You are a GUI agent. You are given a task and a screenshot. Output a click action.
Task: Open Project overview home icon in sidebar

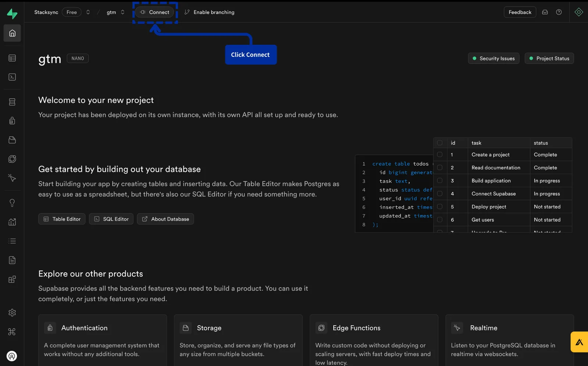click(x=12, y=33)
